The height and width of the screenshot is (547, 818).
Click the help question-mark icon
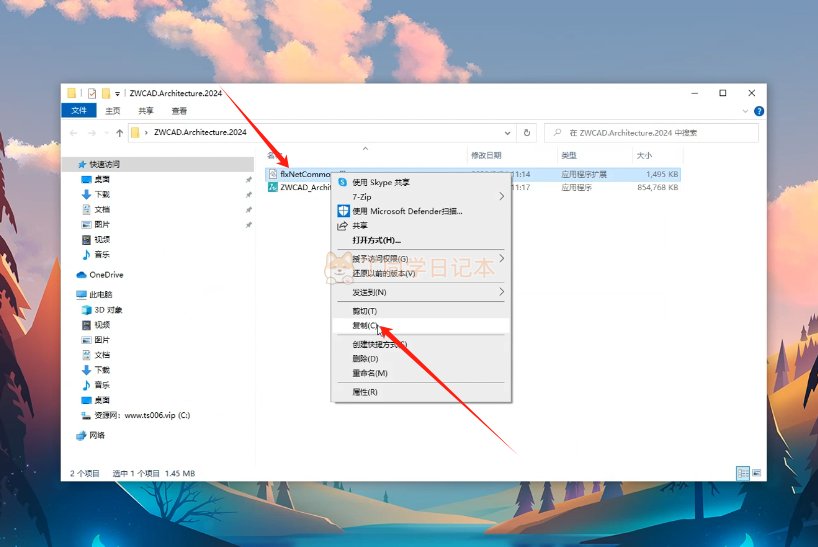point(759,111)
